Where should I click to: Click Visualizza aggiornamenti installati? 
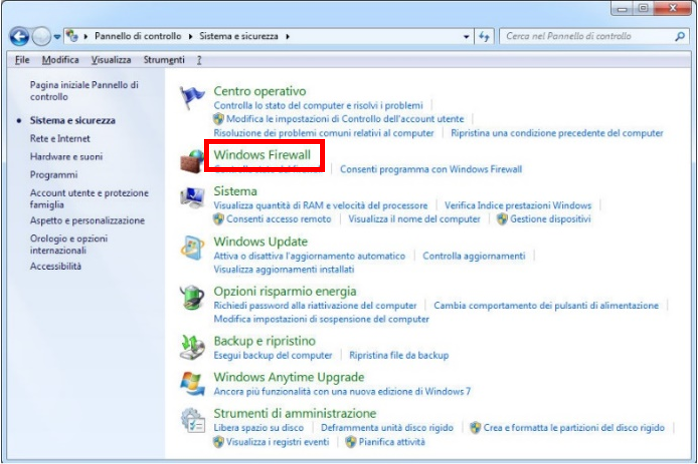284,269
